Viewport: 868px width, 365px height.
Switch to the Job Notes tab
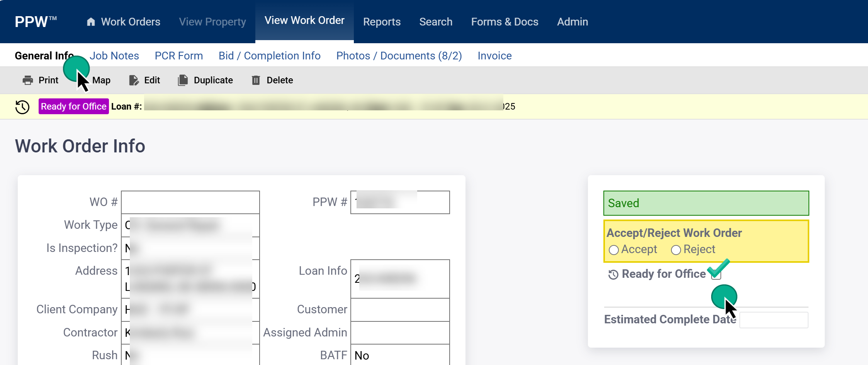tap(114, 56)
